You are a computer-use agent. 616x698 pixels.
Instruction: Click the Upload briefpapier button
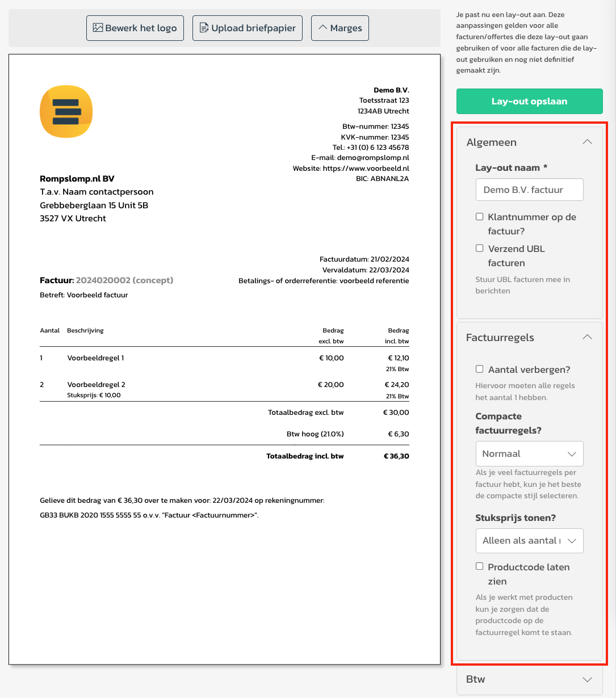pos(247,27)
